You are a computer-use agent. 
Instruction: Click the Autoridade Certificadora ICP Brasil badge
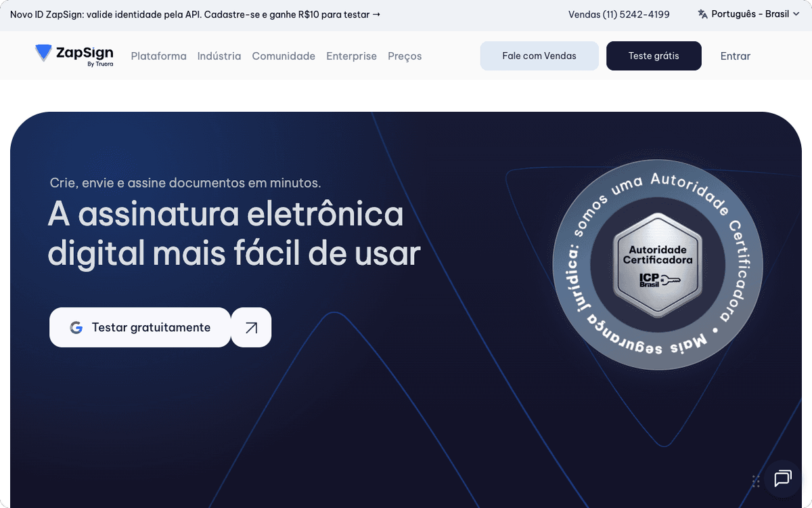658,265
